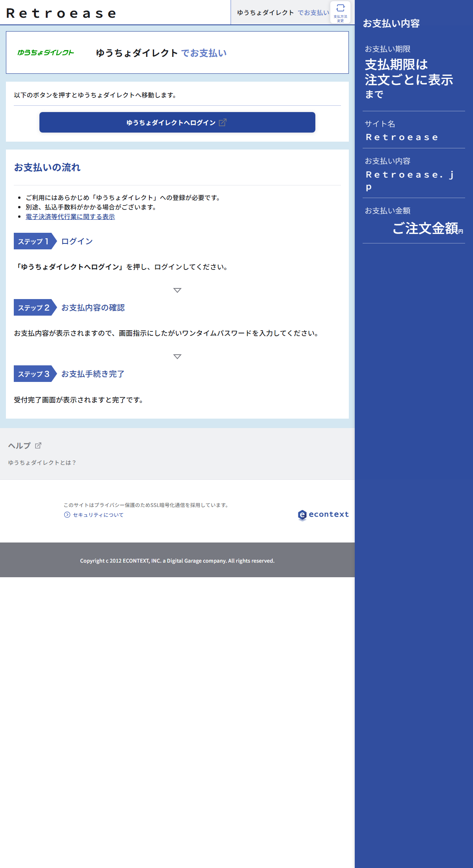This screenshot has height=868, width=473.
Task: Open the ヘルプ heading link
Action: 19,445
